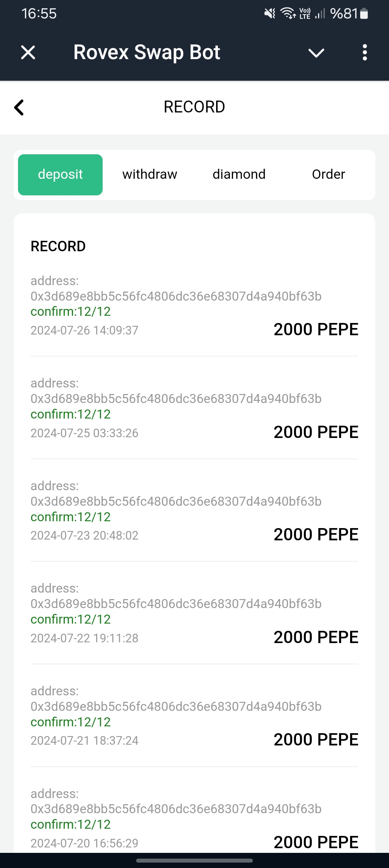Open the three-dot options menu
The height and width of the screenshot is (868, 389).
[365, 53]
